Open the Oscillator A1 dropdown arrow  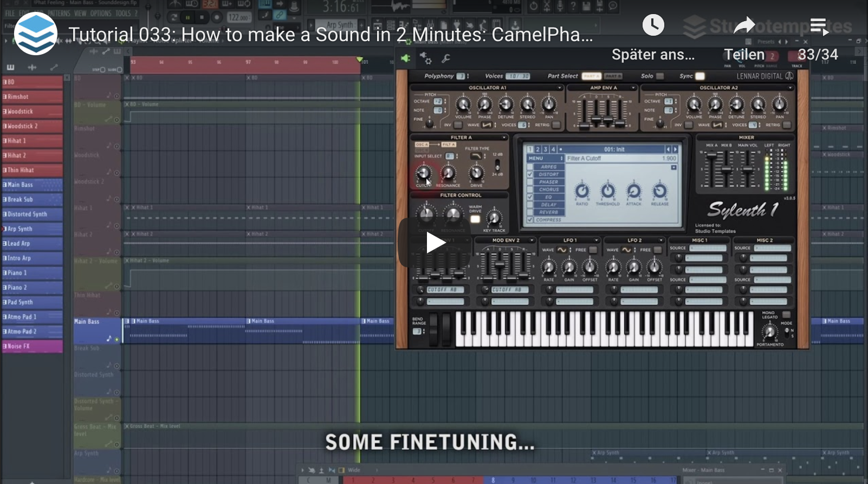click(x=559, y=88)
